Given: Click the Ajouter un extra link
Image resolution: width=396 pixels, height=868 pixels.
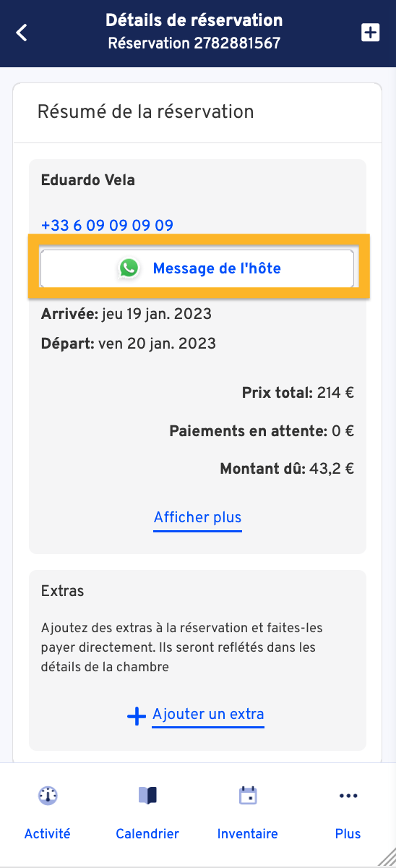Looking at the screenshot, I should pos(208,715).
